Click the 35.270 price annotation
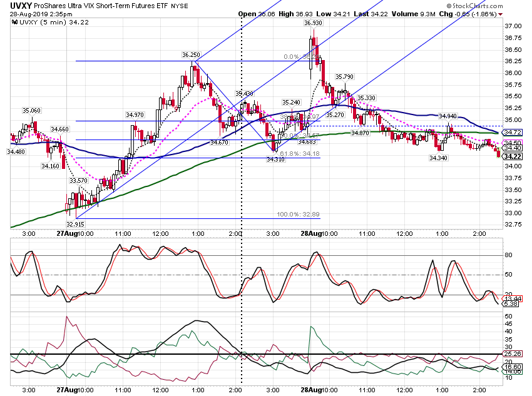Image resolution: width=532 pixels, height=396 pixels. pyautogui.click(x=335, y=115)
